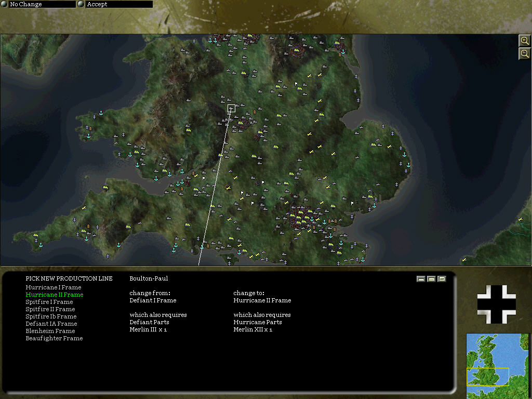The height and width of the screenshot is (399, 532).
Task: Select Beaufighter Frame production line
Action: [x=54, y=338]
